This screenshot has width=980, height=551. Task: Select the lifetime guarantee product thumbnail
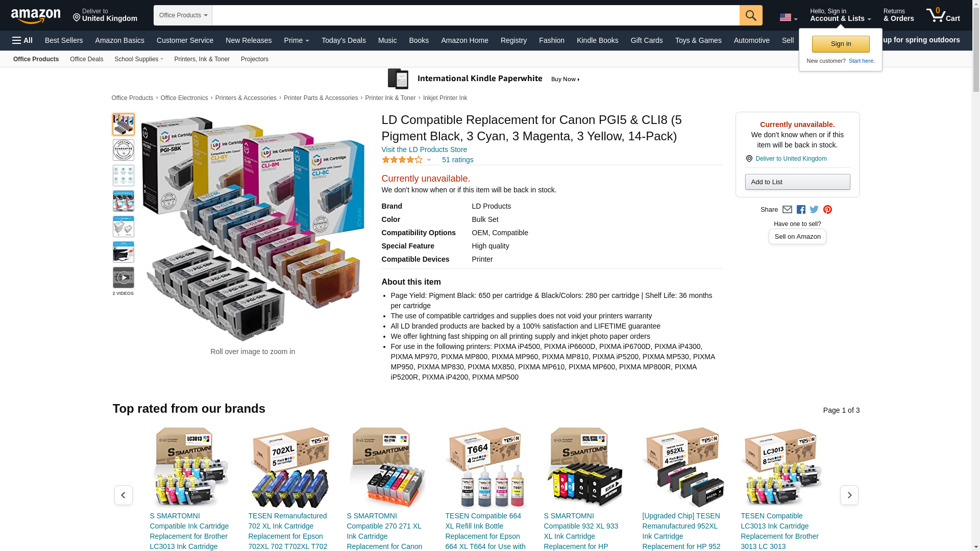click(124, 150)
